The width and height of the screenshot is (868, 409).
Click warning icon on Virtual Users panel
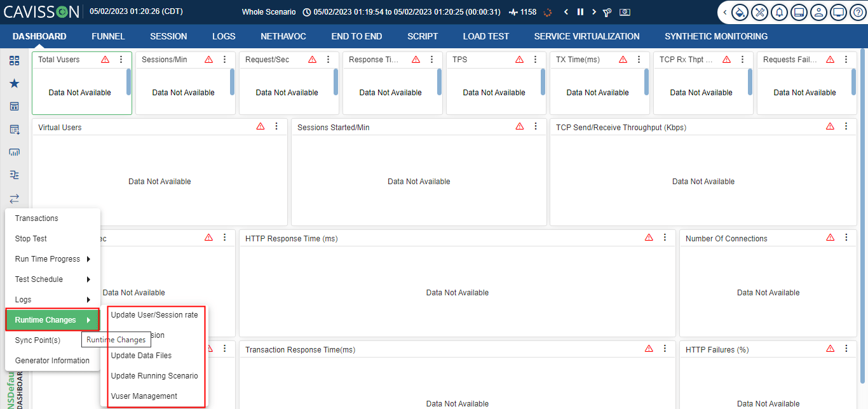coord(261,126)
